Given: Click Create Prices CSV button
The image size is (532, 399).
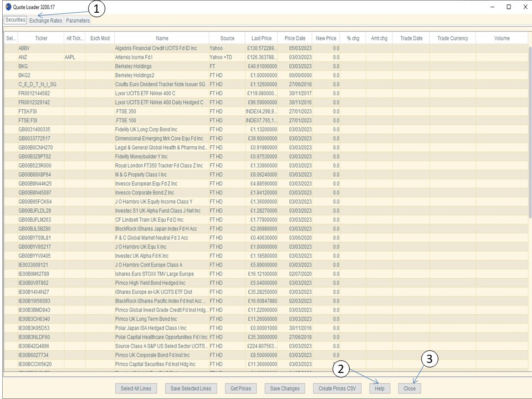Looking at the screenshot, I should tap(337, 388).
